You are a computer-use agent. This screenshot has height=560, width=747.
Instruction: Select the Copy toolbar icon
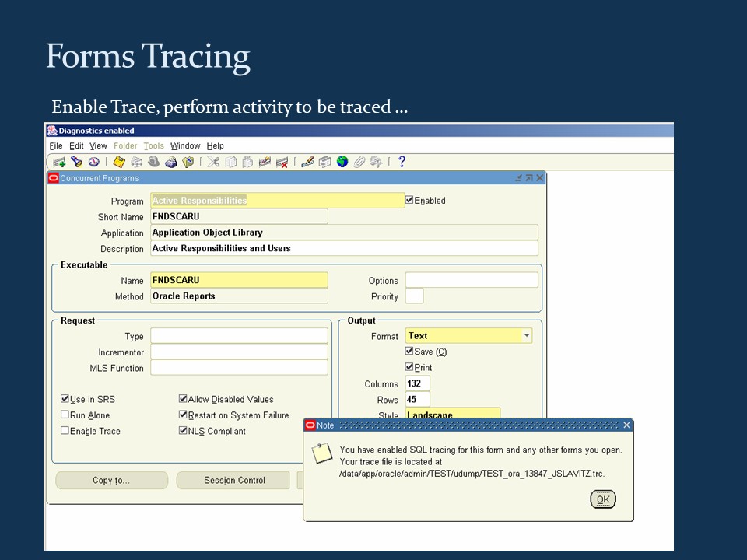click(x=231, y=161)
